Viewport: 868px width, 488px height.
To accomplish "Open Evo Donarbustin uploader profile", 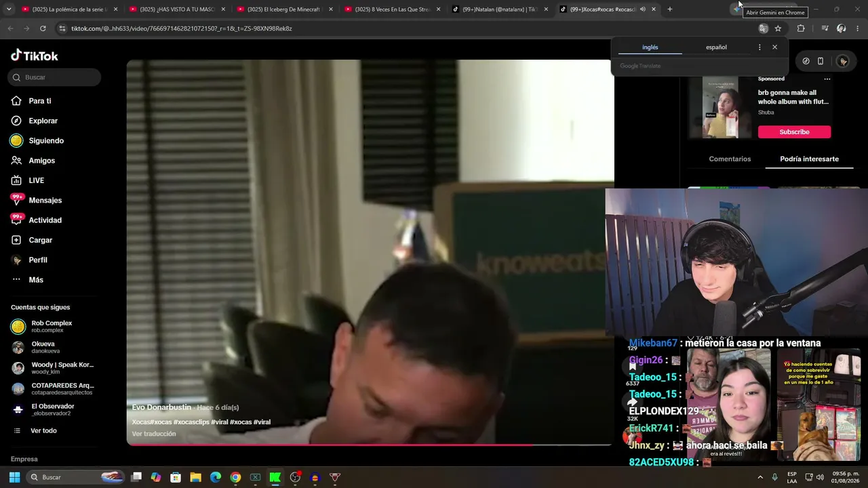I will tap(161, 407).
